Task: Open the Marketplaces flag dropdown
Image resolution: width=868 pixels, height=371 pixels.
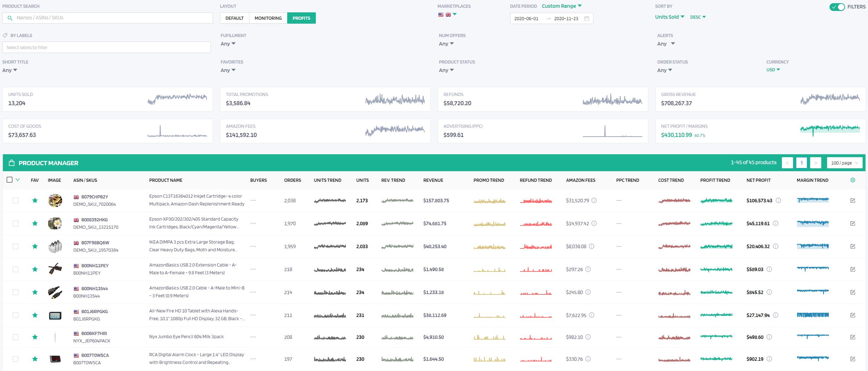Action: (448, 14)
